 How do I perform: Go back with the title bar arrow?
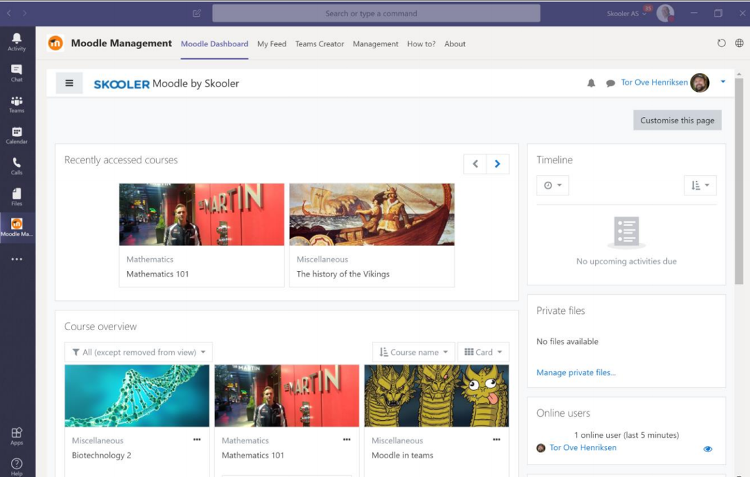pos(9,13)
